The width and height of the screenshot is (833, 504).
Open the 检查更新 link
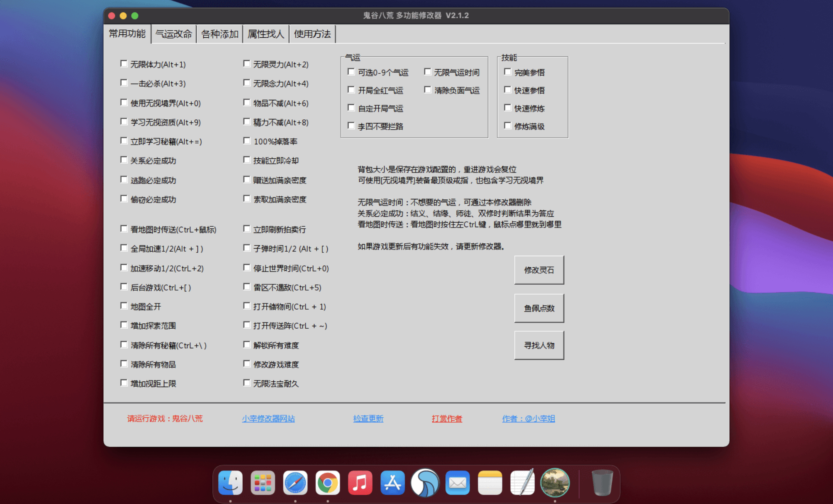[x=368, y=419]
